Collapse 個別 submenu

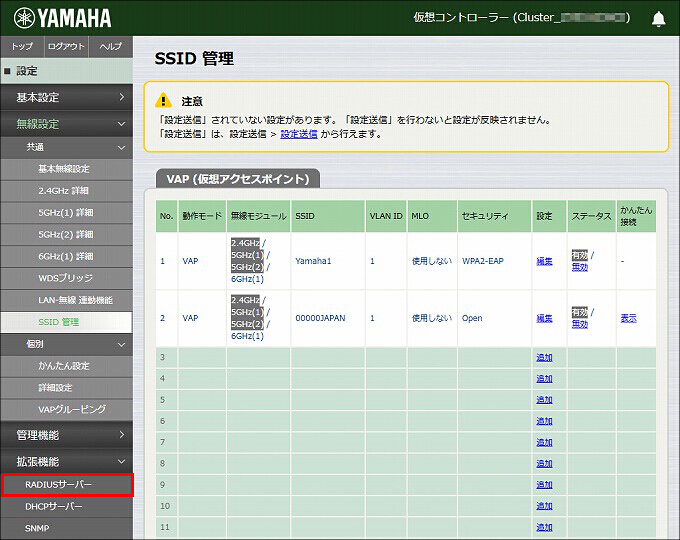coord(66,344)
